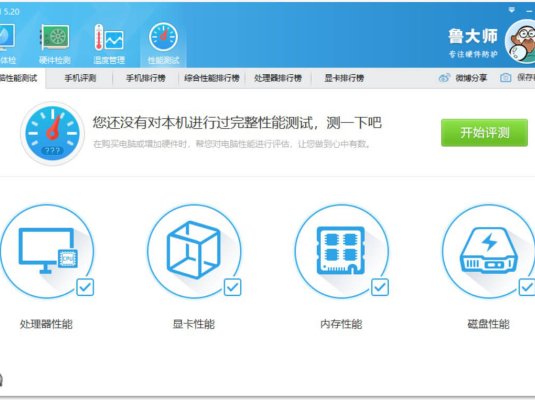Uncheck the 内存性能 checkbox
The image size is (535, 400).
point(380,287)
